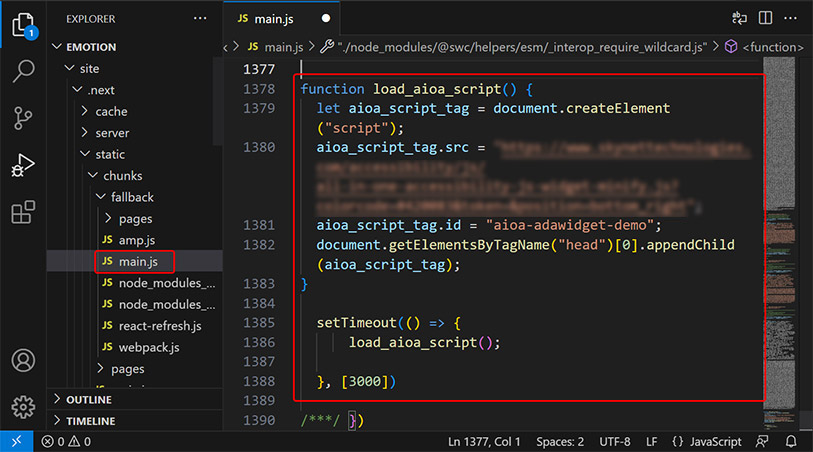The height and width of the screenshot is (452, 813).
Task: Open the Search view in activity bar
Action: tap(23, 70)
